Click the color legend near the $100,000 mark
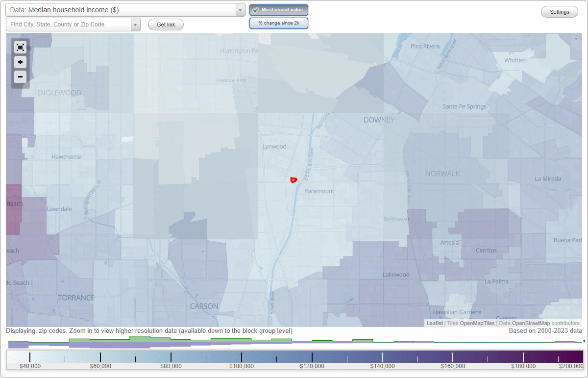This screenshot has height=378, width=588. coord(242,356)
